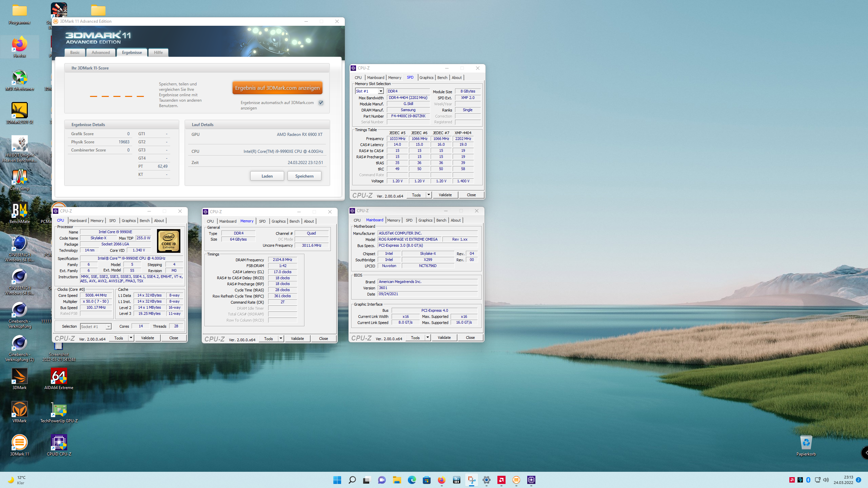Click the Bluetooth tray icon

[x=808, y=480]
